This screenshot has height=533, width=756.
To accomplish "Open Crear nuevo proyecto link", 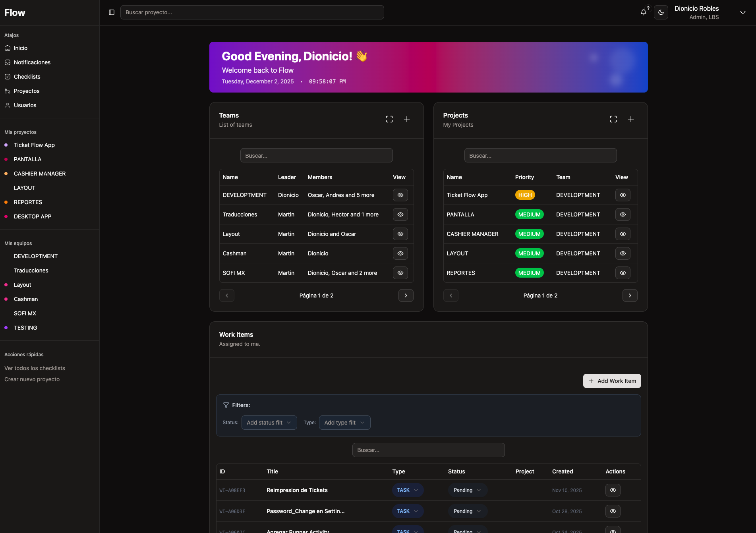I will click(x=32, y=379).
